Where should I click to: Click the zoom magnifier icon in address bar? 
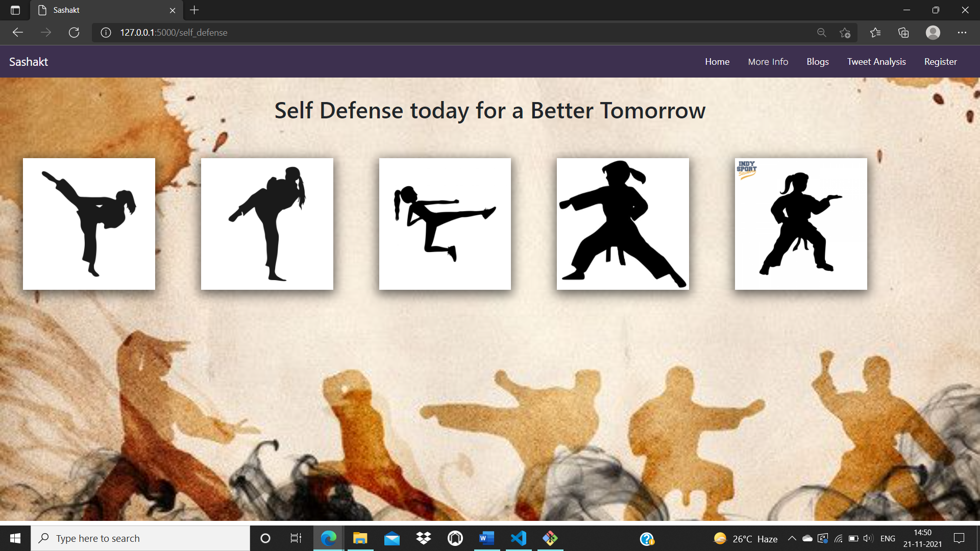[821, 33]
